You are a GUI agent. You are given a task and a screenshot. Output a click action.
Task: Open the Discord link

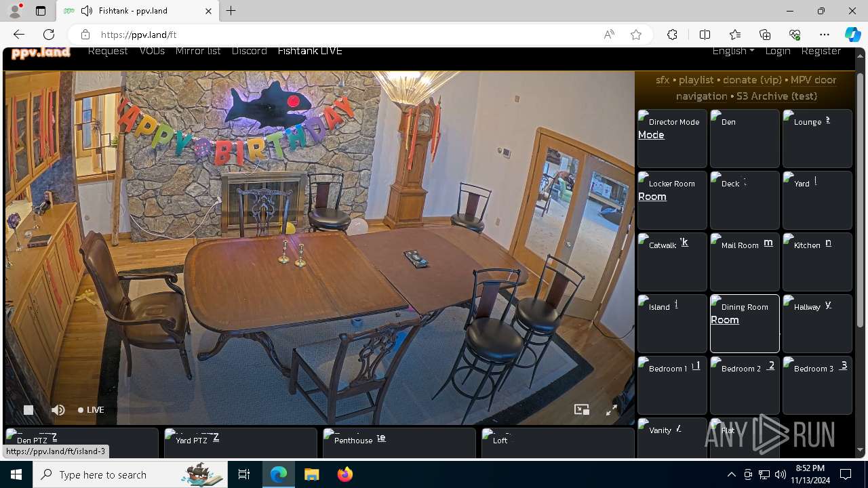point(249,51)
